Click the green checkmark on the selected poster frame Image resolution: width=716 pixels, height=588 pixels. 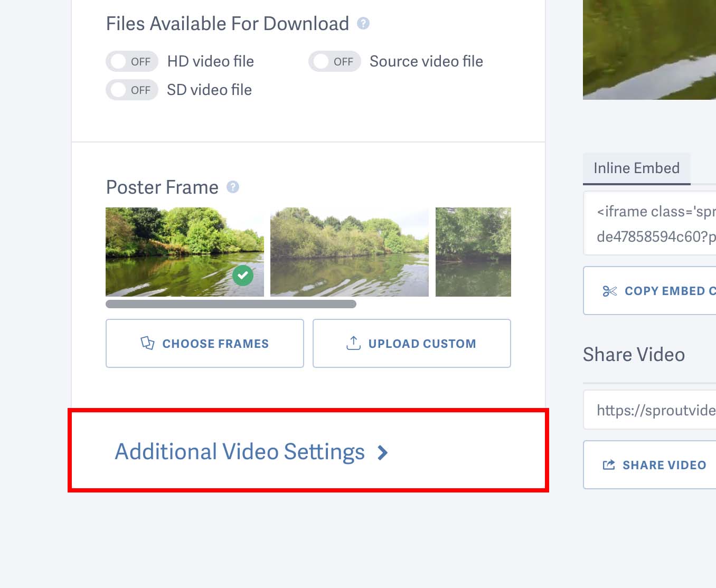[x=243, y=275]
